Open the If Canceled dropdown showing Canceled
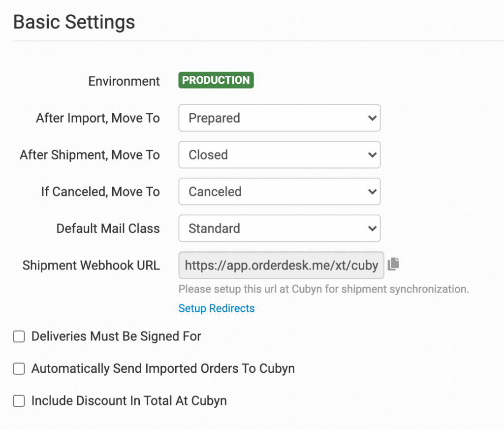The height and width of the screenshot is (429, 504). pyautogui.click(x=279, y=192)
